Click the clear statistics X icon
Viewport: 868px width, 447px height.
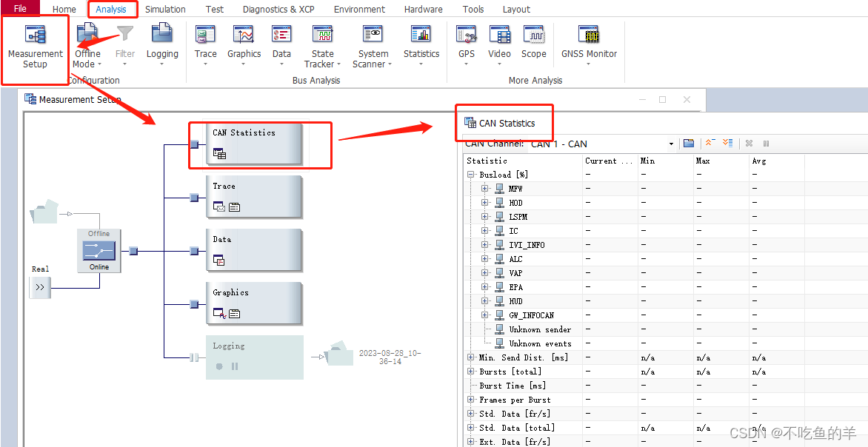(x=749, y=144)
